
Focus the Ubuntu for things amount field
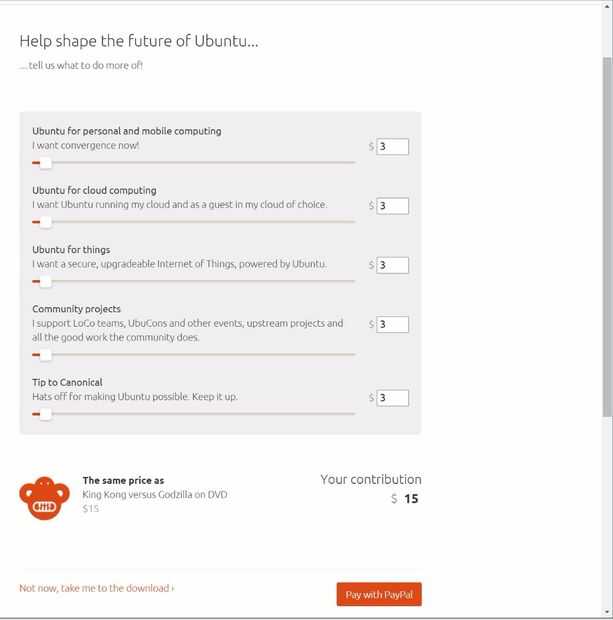coord(393,265)
